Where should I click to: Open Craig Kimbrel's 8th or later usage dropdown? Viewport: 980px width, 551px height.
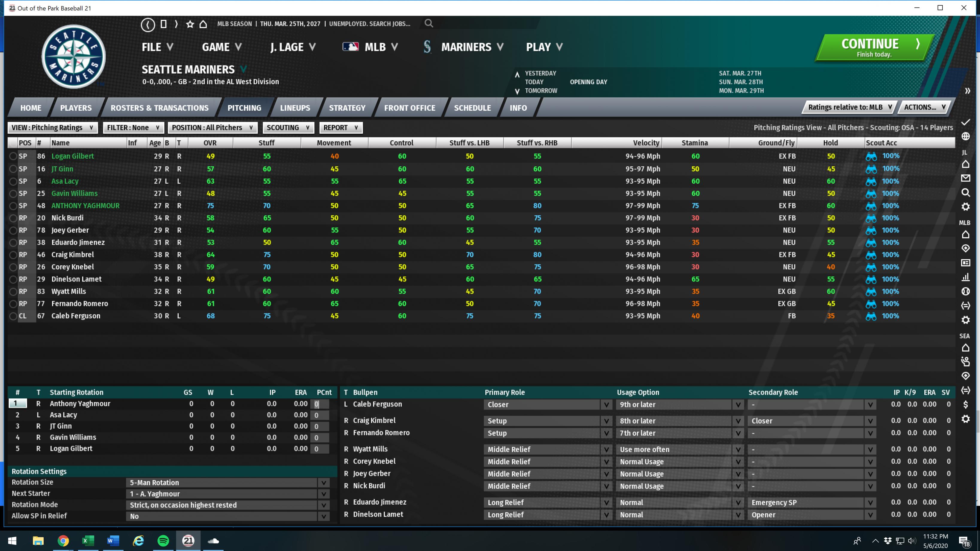click(x=680, y=421)
